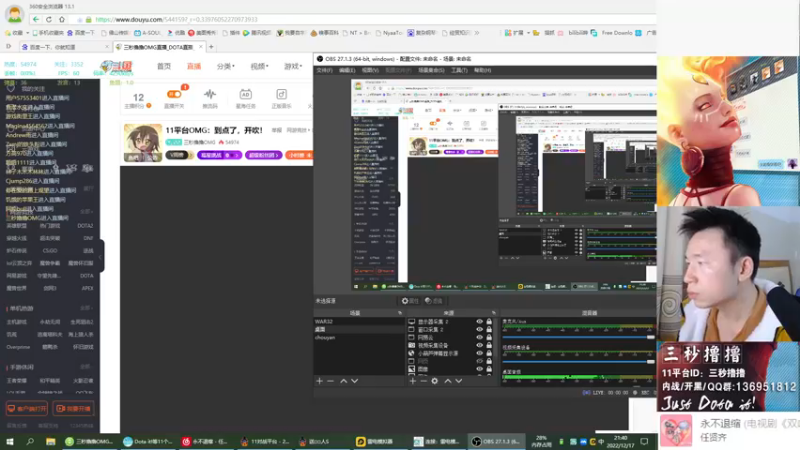This screenshot has width=800, height=450.
Task: Open OBS 工具(T) menu
Action: click(459, 70)
